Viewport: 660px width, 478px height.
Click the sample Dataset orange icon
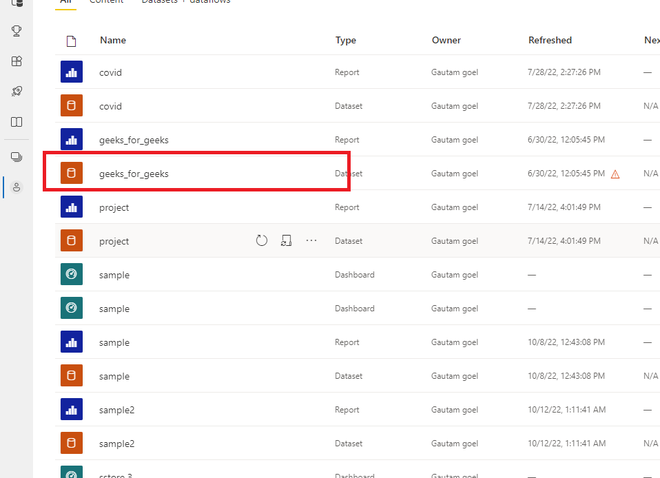[72, 376]
